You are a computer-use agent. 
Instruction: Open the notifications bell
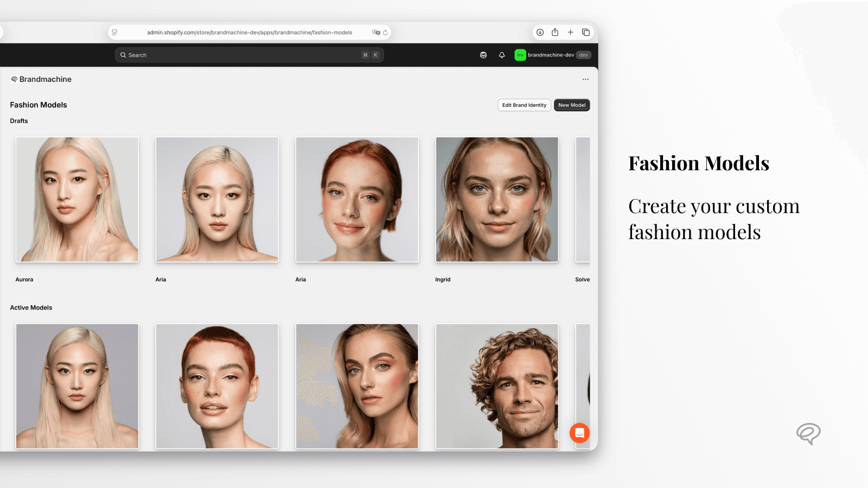click(x=502, y=55)
